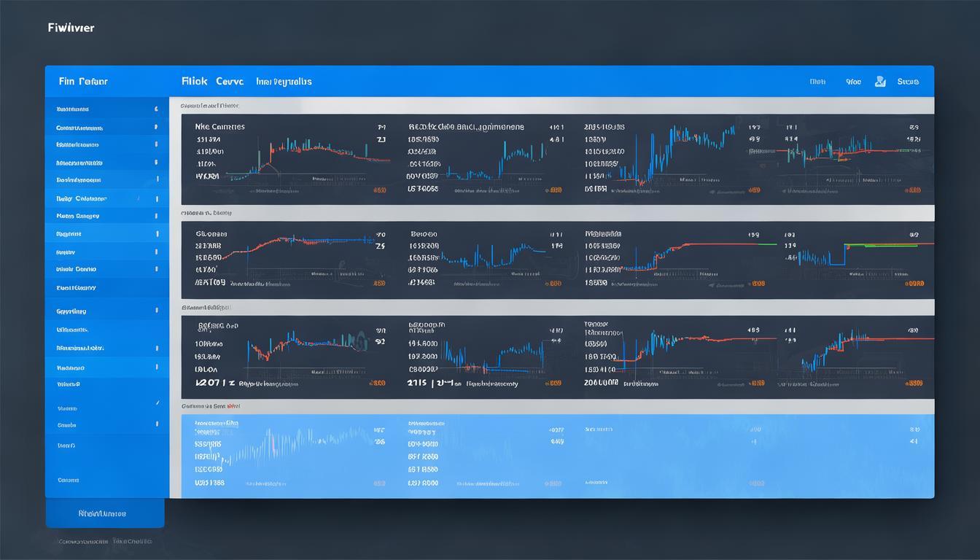The image size is (980, 560).
Task: Select the 'Inei Veyiralus' header tab
Action: [284, 82]
